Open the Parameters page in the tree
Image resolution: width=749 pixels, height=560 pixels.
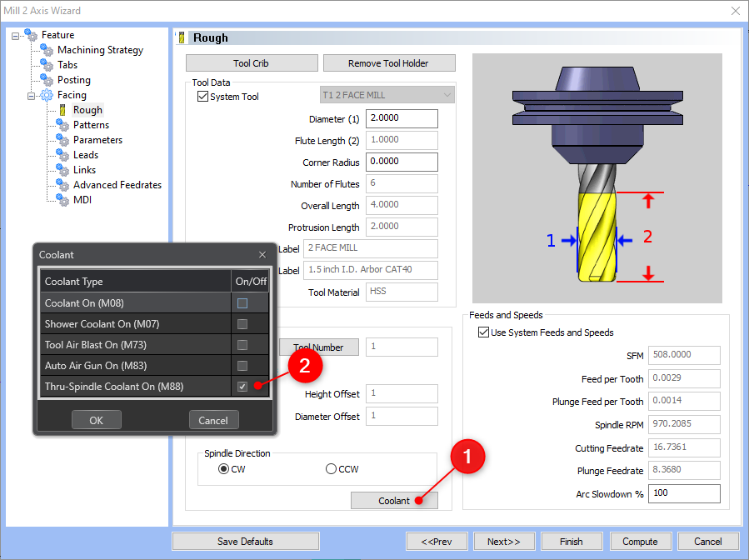(98, 140)
